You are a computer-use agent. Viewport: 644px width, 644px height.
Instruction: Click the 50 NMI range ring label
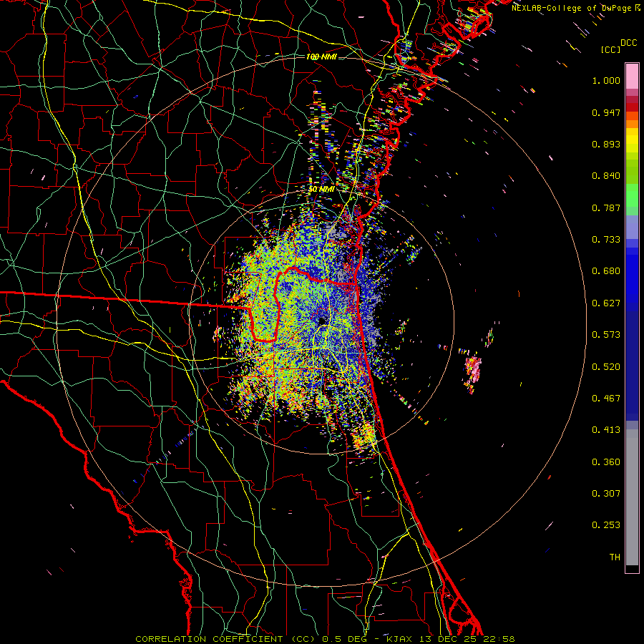click(x=321, y=190)
